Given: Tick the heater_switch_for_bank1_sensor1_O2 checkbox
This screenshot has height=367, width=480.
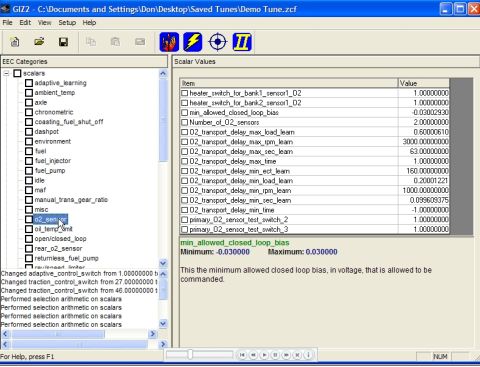Looking at the screenshot, I should click(184, 93).
